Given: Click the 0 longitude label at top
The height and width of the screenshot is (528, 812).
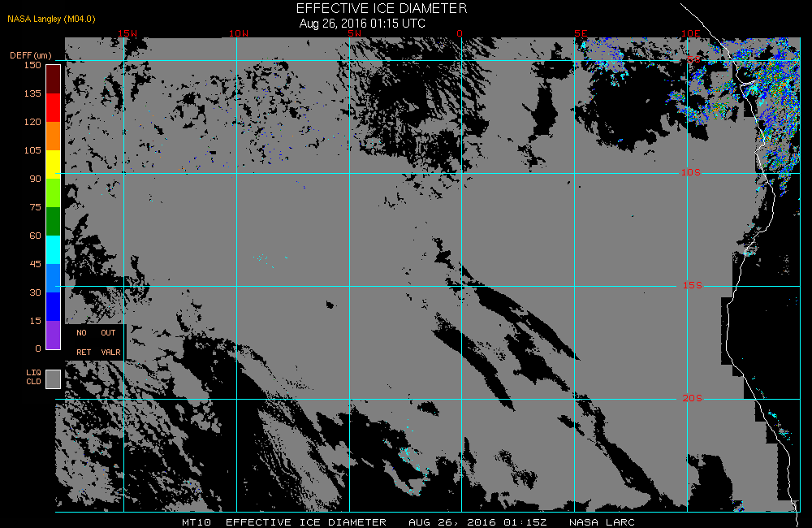Looking at the screenshot, I should pos(460,33).
